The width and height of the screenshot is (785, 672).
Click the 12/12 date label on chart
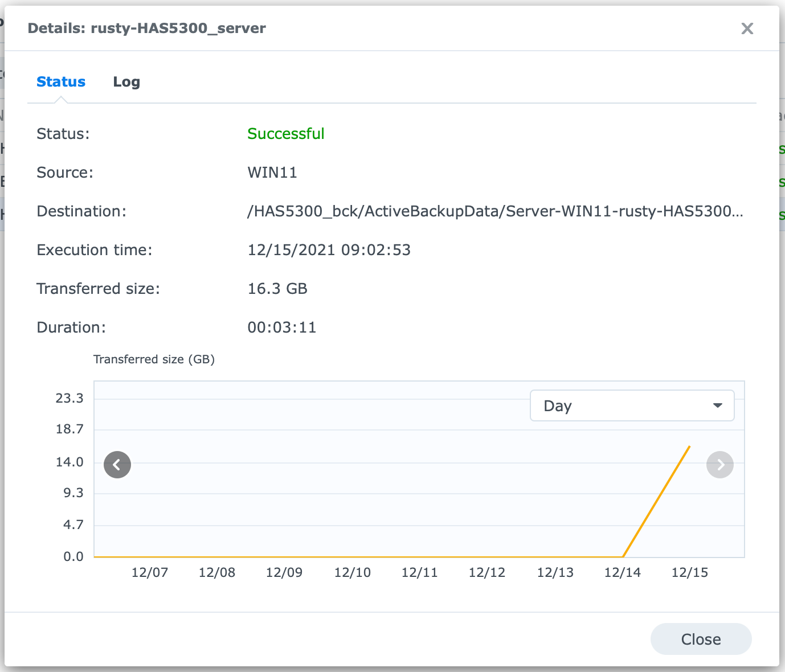(487, 573)
